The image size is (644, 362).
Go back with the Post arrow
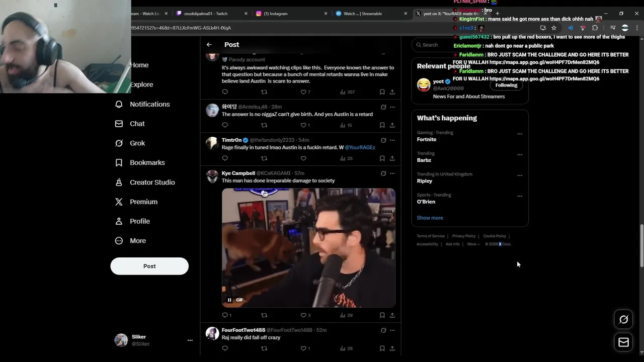pyautogui.click(x=209, y=45)
